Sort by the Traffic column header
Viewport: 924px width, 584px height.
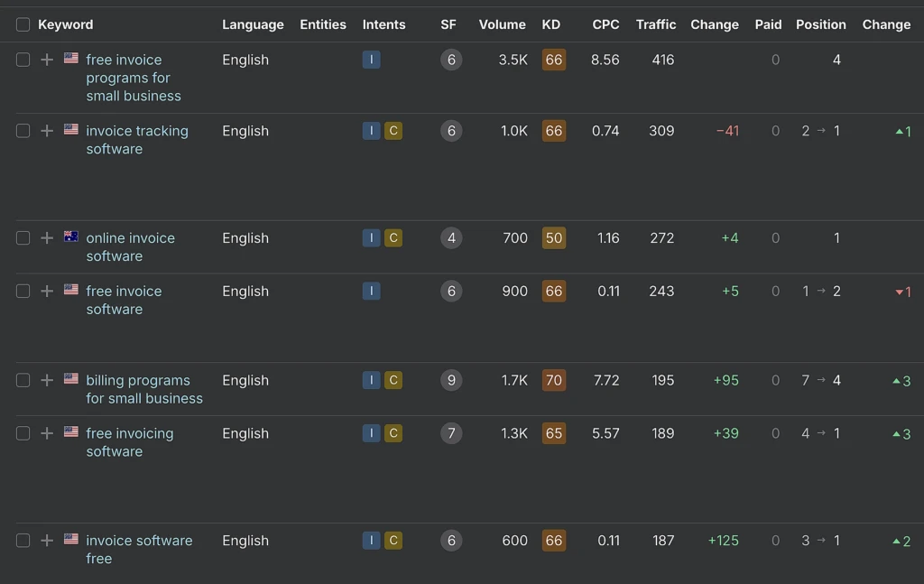(656, 24)
